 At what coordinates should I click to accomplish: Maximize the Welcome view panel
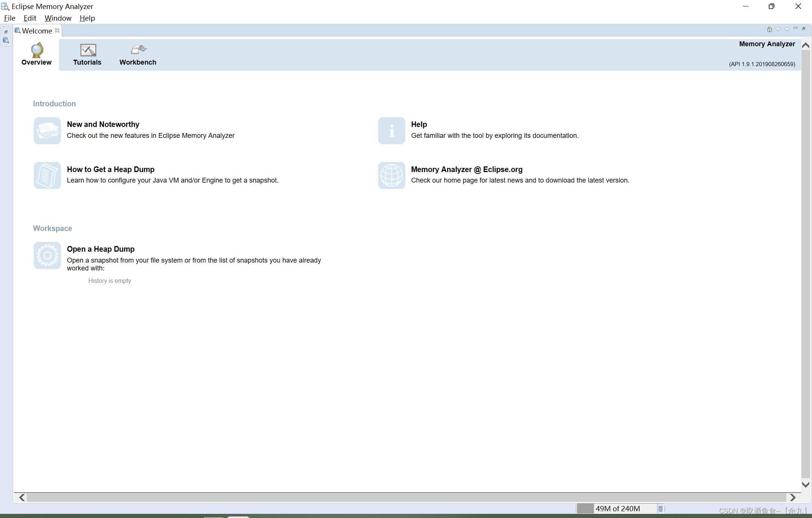click(x=804, y=29)
